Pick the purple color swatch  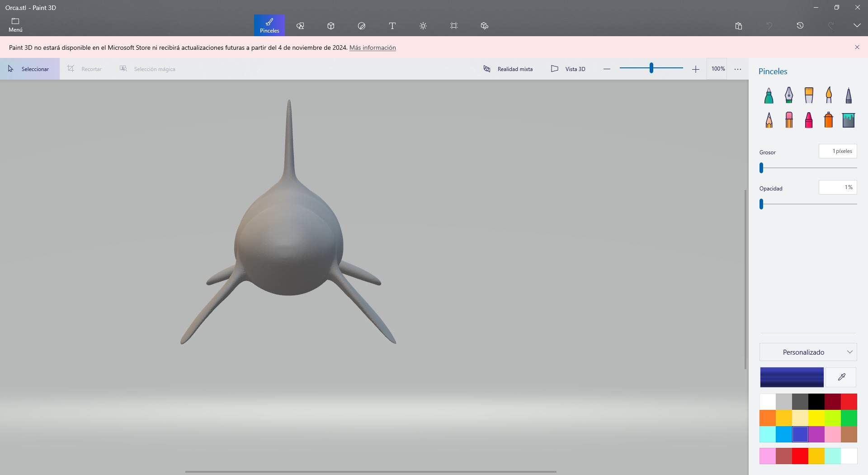pyautogui.click(x=816, y=434)
